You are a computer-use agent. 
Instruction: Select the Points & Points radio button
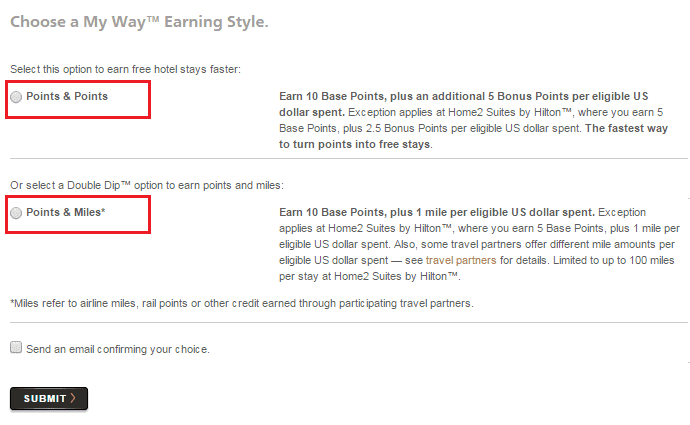click(17, 97)
